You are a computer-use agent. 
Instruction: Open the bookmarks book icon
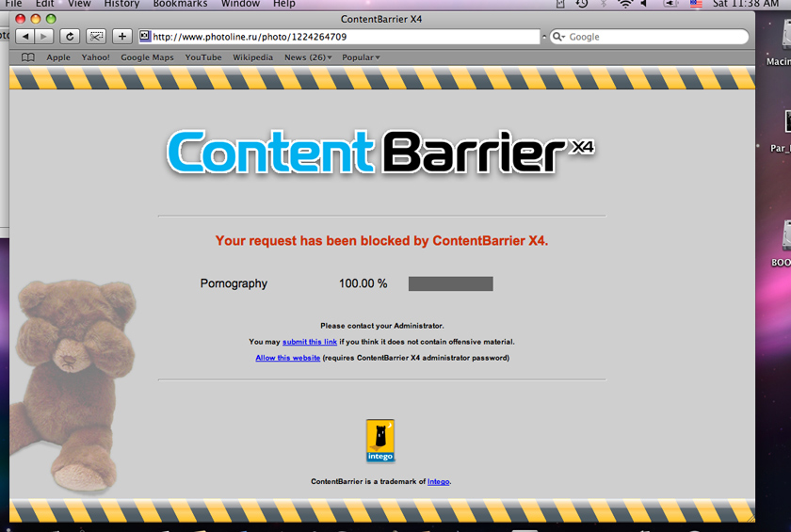click(28, 57)
